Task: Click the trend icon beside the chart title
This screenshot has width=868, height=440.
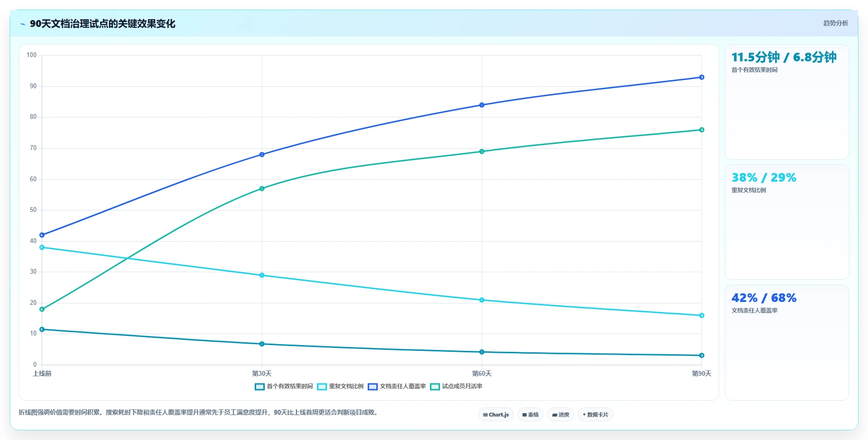Action: tap(23, 24)
